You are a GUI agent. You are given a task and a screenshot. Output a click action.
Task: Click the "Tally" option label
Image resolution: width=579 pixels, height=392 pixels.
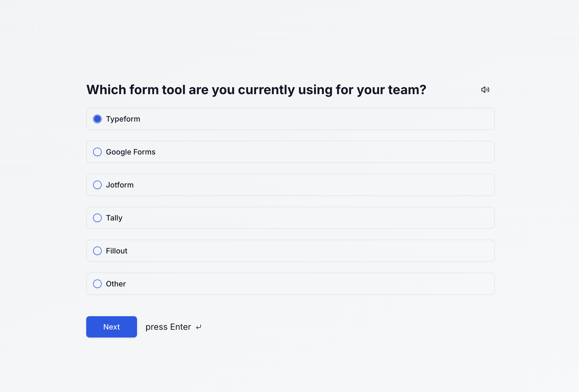pos(114,218)
